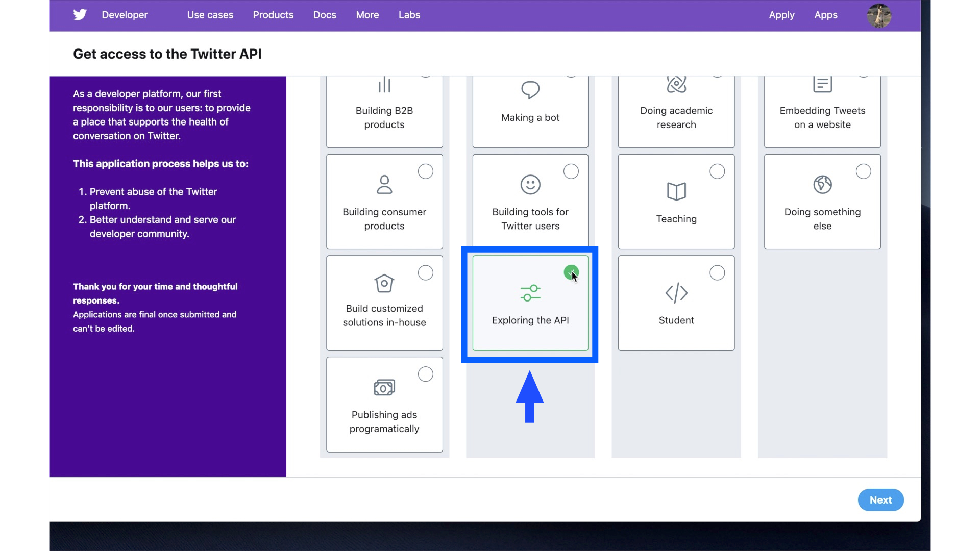Click the Exploring the API sliders icon
The width and height of the screenshot is (980, 551).
pyautogui.click(x=530, y=293)
